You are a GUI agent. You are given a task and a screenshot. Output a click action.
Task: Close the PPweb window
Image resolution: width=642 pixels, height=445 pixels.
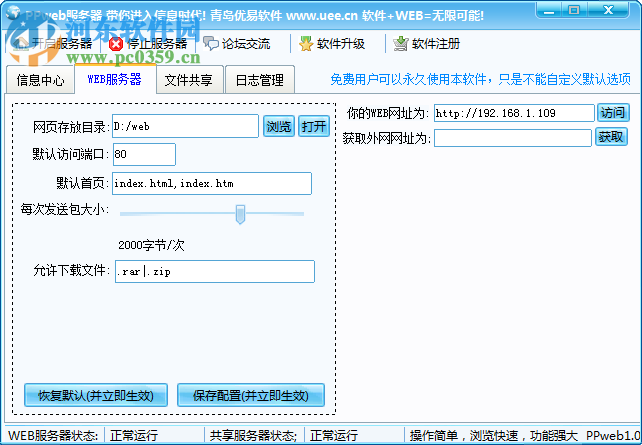[608, 10]
